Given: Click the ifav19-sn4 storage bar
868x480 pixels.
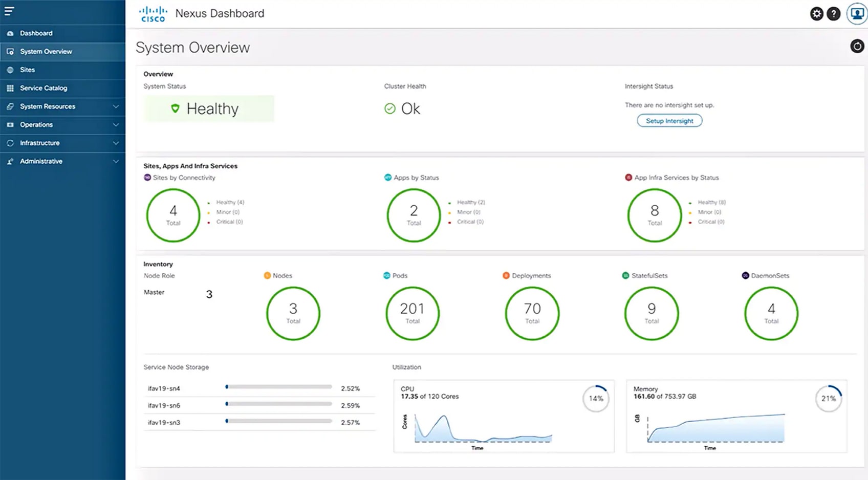Looking at the screenshot, I should point(278,387).
